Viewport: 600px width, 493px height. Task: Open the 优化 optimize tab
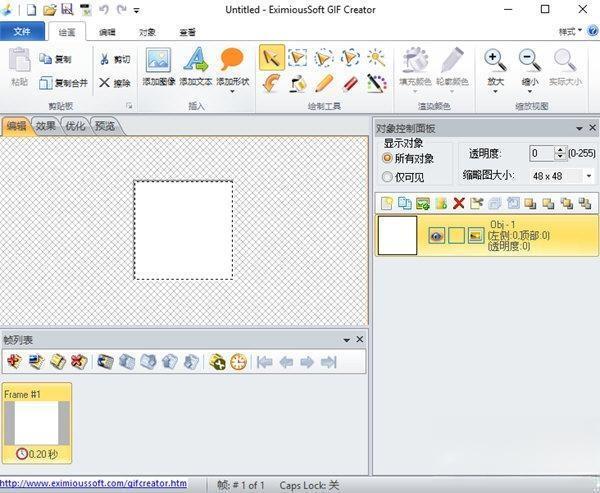(75, 126)
